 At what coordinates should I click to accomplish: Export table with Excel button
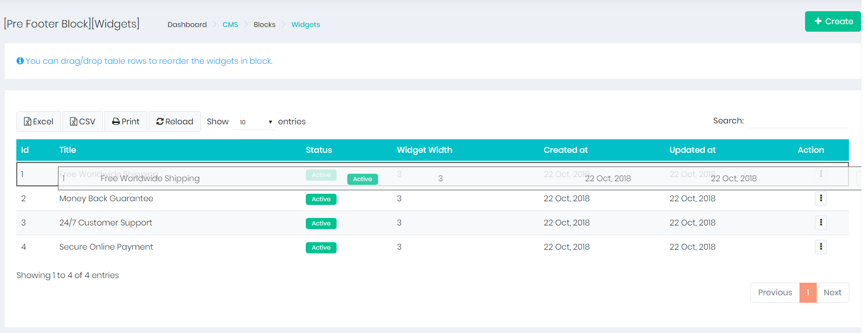point(39,122)
